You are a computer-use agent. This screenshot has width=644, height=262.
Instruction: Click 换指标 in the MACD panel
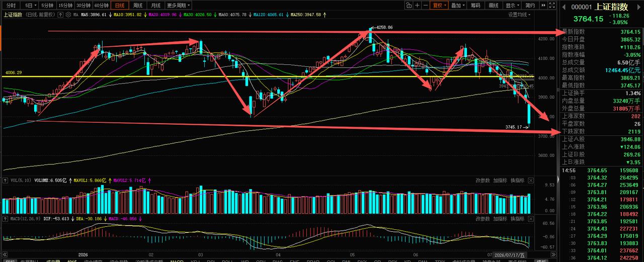[x=518, y=219]
